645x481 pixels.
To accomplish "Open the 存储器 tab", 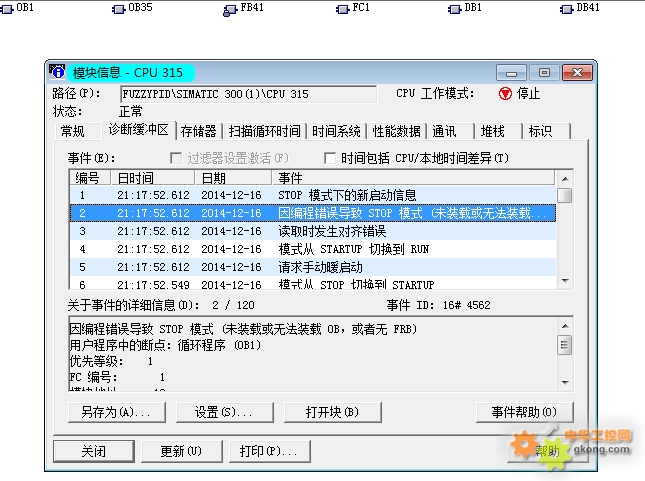I will pos(199,131).
